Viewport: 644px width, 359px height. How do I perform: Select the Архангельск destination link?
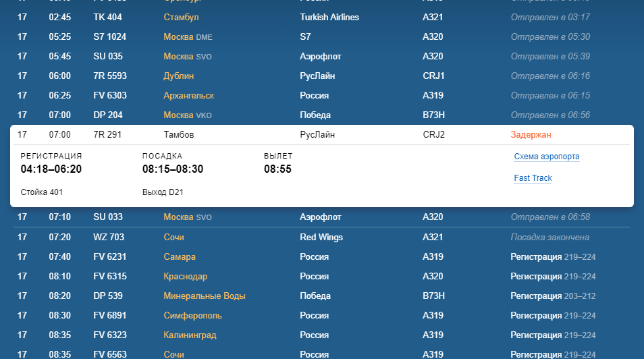tap(188, 96)
